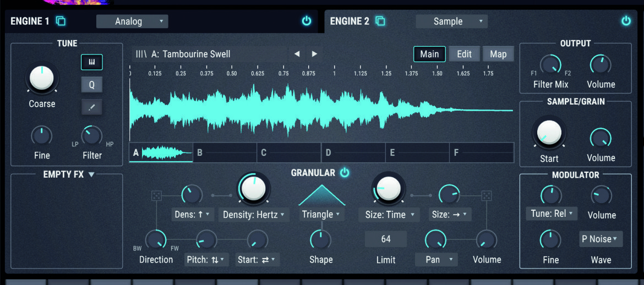Screen dimensions: 644x285
Task: Click the Sample/Grain Start knob
Action: tap(549, 132)
